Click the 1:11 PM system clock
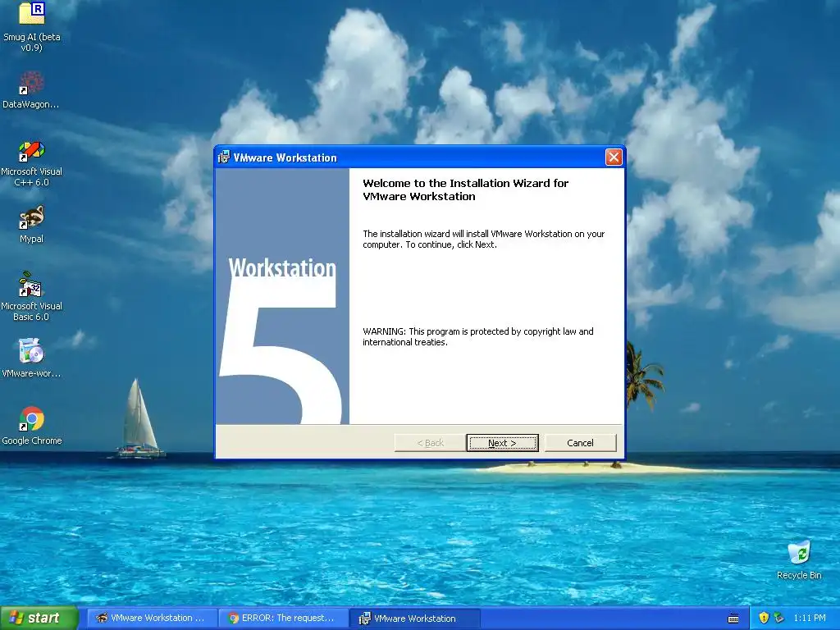This screenshot has height=630, width=840. (x=809, y=619)
